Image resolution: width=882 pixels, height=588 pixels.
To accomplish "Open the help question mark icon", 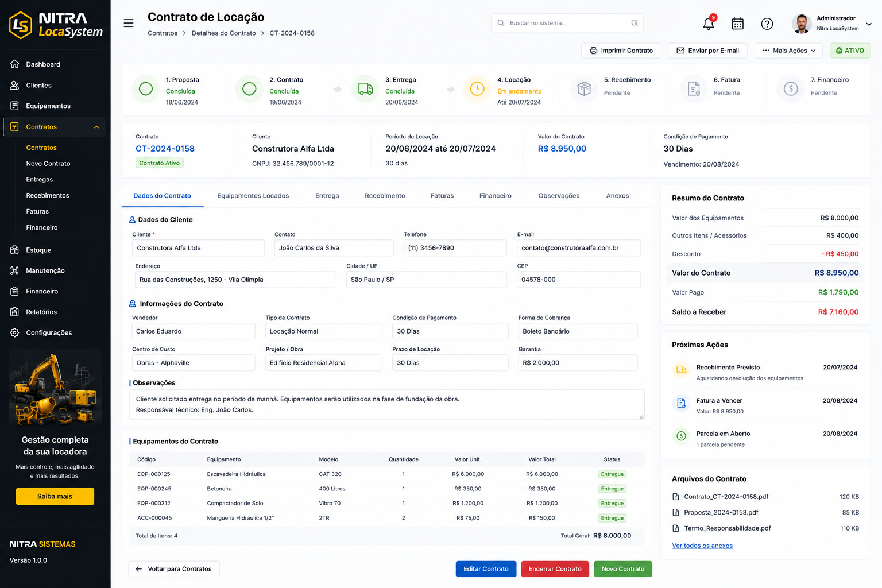I will [x=767, y=24].
